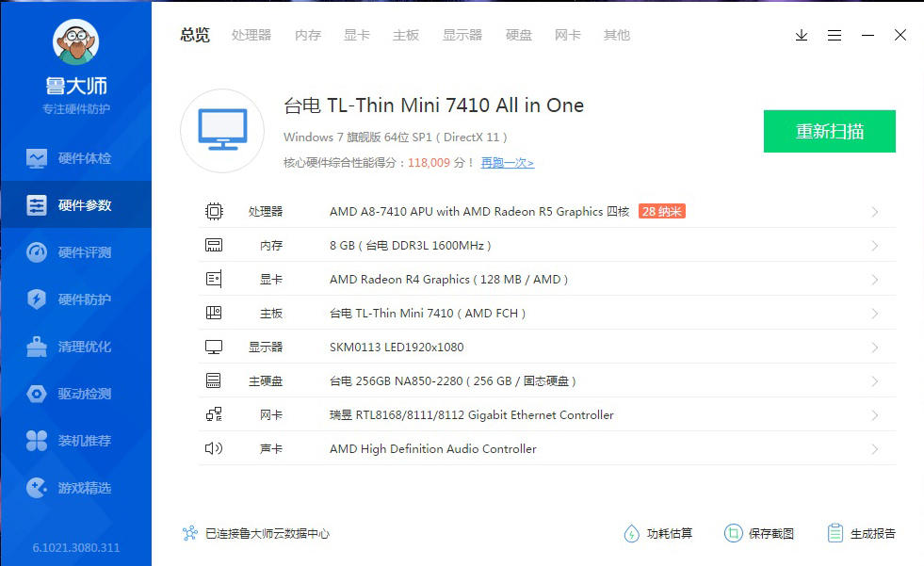Viewport: 924px width, 566px height.
Task: Click the 再跑一次 link to rerun benchmark
Action: 507,163
